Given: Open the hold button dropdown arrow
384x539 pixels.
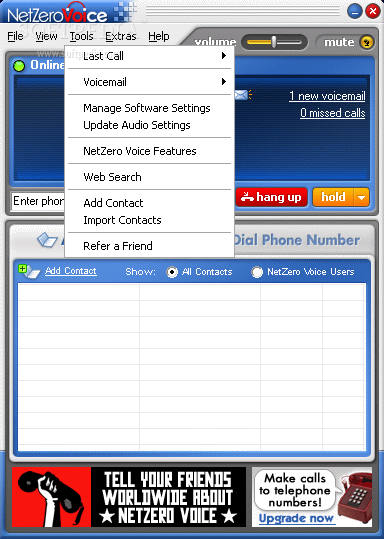Looking at the screenshot, I should click(x=361, y=198).
